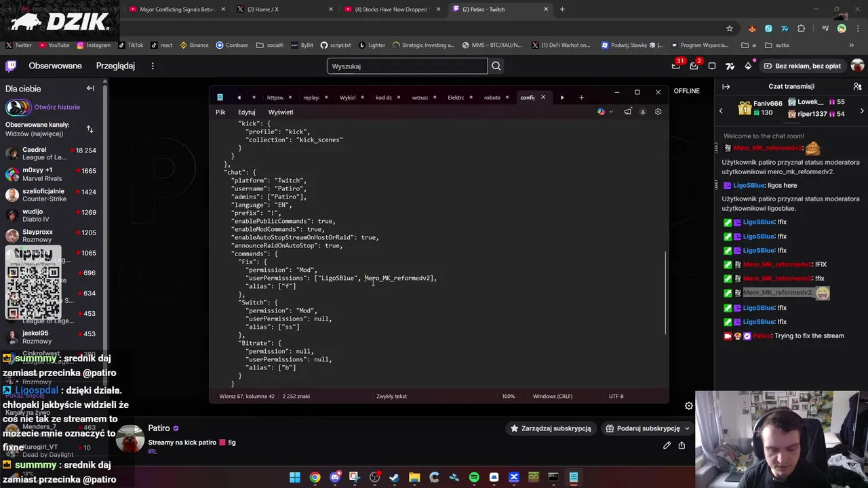Open Binance bookmark
Image resolution: width=868 pixels, height=488 pixels.
click(x=194, y=45)
